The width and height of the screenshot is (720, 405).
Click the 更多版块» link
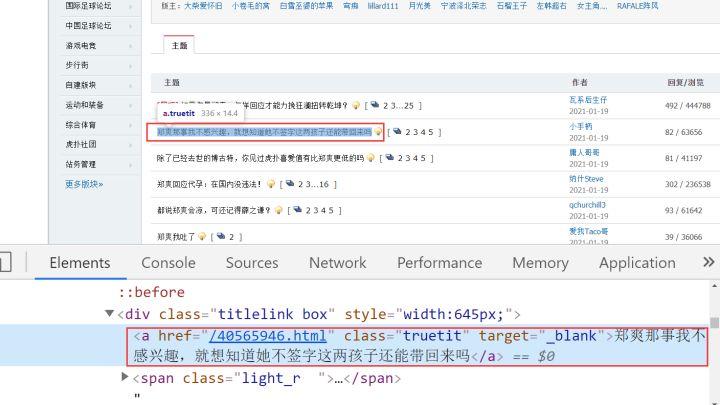[84, 184]
